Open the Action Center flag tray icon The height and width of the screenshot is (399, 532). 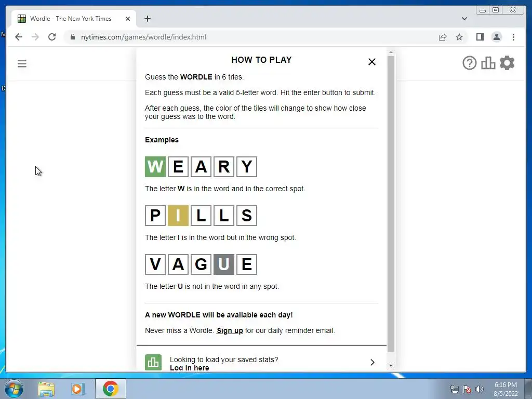point(467,389)
